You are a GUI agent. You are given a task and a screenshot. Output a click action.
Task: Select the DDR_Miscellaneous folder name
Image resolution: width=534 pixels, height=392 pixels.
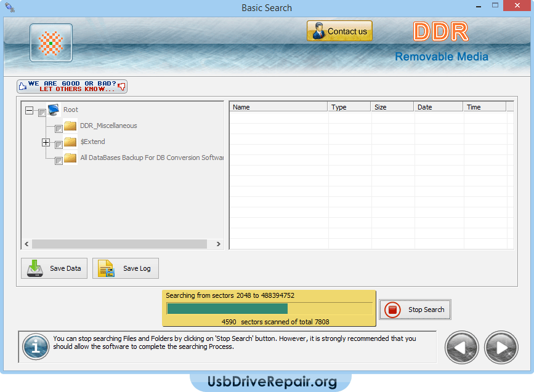click(x=108, y=126)
